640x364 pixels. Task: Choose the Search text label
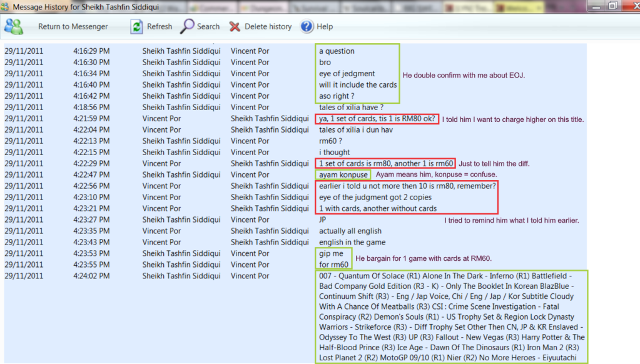click(208, 26)
